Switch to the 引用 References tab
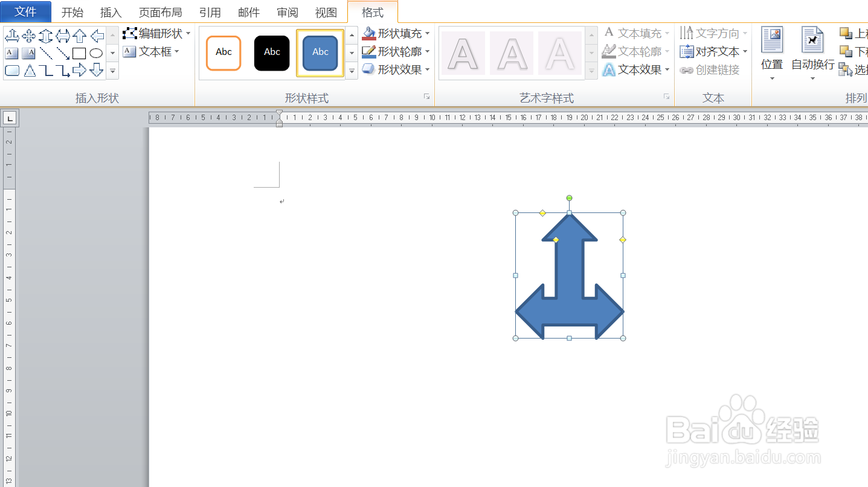868x487 pixels. (x=210, y=12)
